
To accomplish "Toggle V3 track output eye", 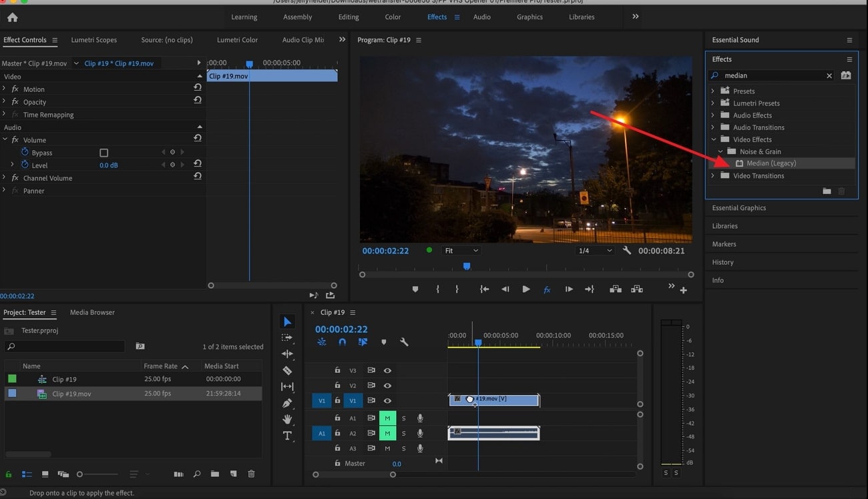I will pyautogui.click(x=387, y=370).
